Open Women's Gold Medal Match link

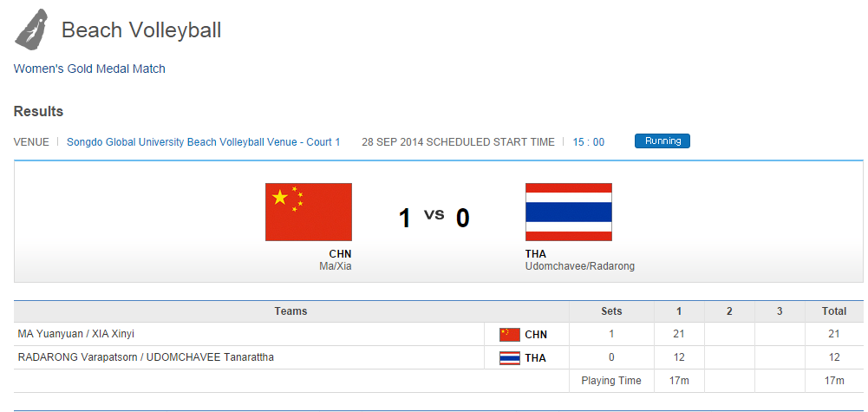tap(89, 69)
